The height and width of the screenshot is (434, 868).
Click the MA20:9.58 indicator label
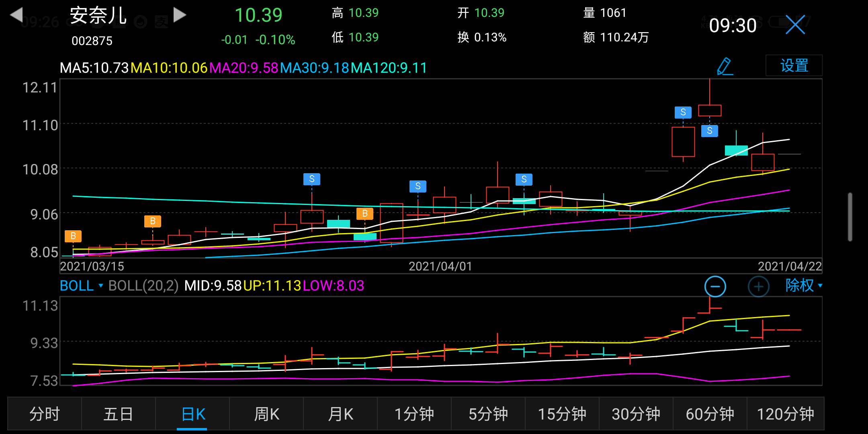pyautogui.click(x=244, y=68)
